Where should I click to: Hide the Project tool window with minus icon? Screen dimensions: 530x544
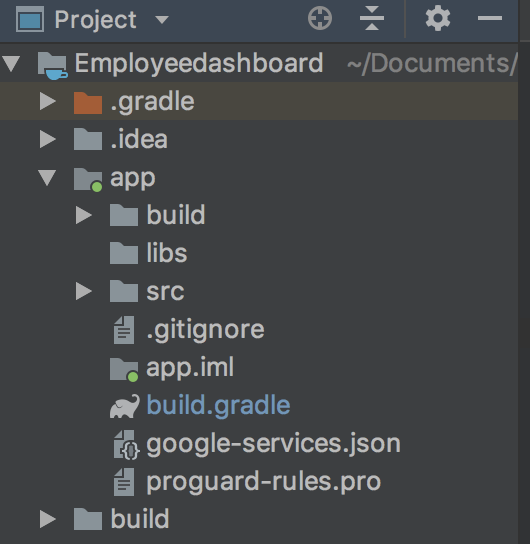[x=489, y=18]
